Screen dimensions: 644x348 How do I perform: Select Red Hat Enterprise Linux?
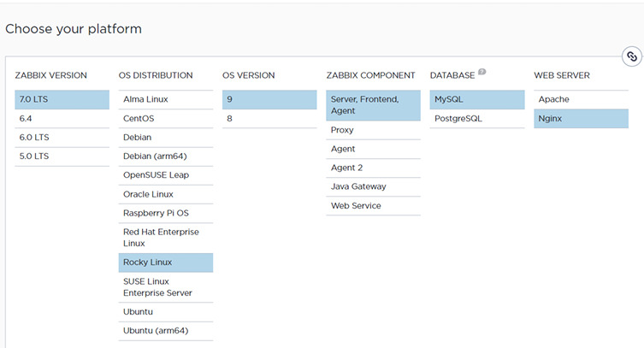tap(166, 238)
